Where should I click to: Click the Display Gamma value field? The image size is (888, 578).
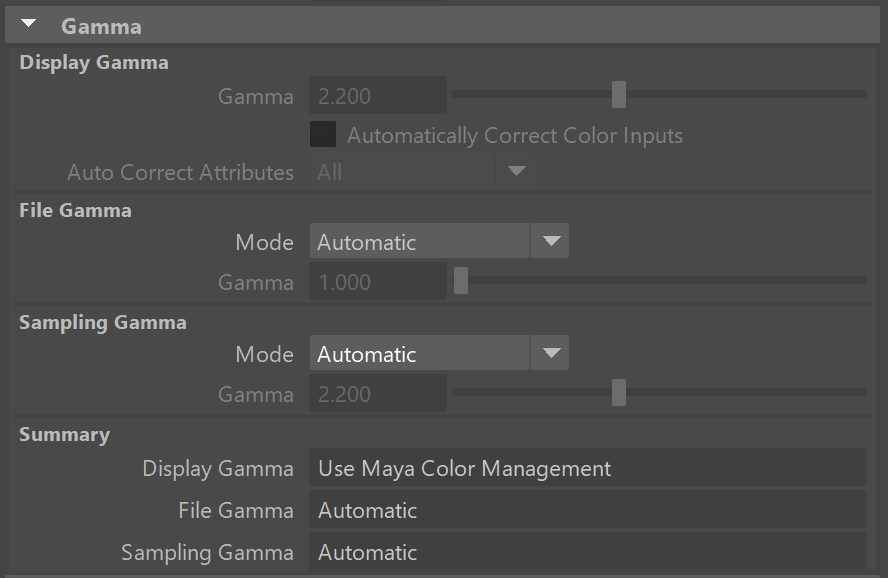click(x=377, y=97)
